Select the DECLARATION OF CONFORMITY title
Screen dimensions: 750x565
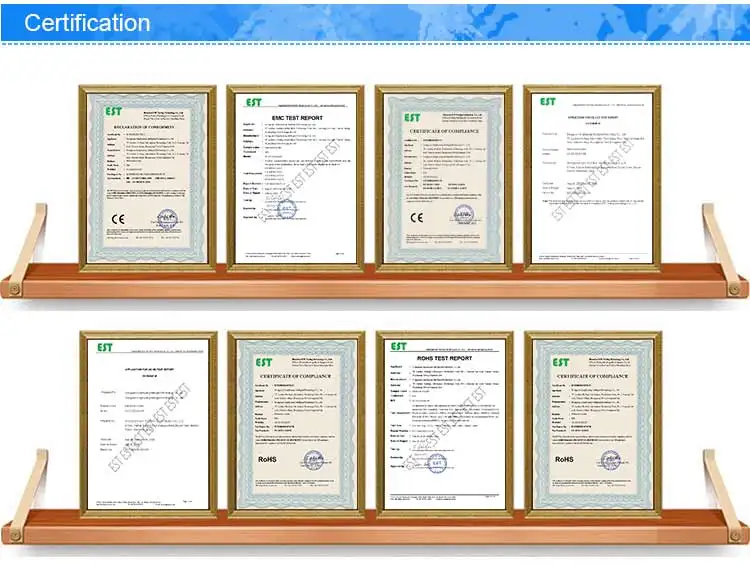(144, 127)
